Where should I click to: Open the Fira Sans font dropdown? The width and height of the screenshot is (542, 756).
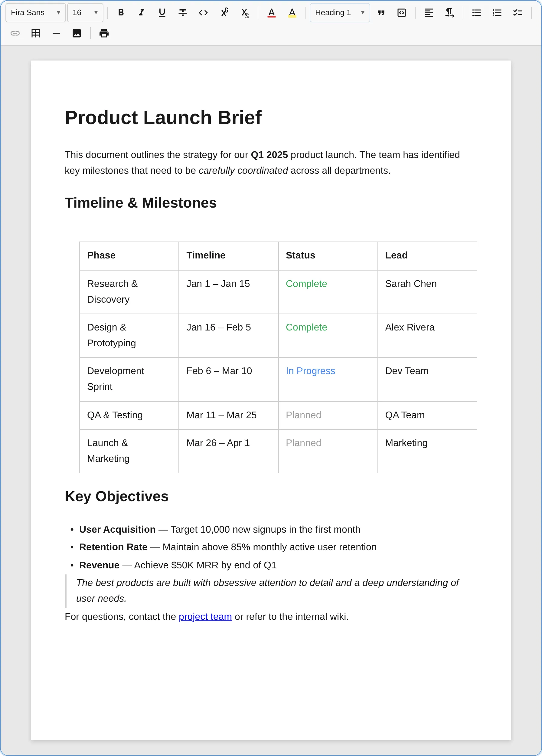[x=35, y=13]
